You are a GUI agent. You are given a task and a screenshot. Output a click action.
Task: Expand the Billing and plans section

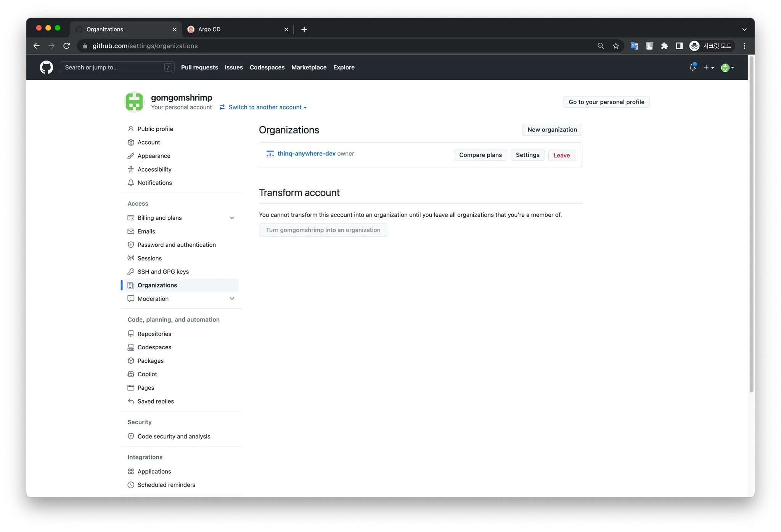[232, 218]
